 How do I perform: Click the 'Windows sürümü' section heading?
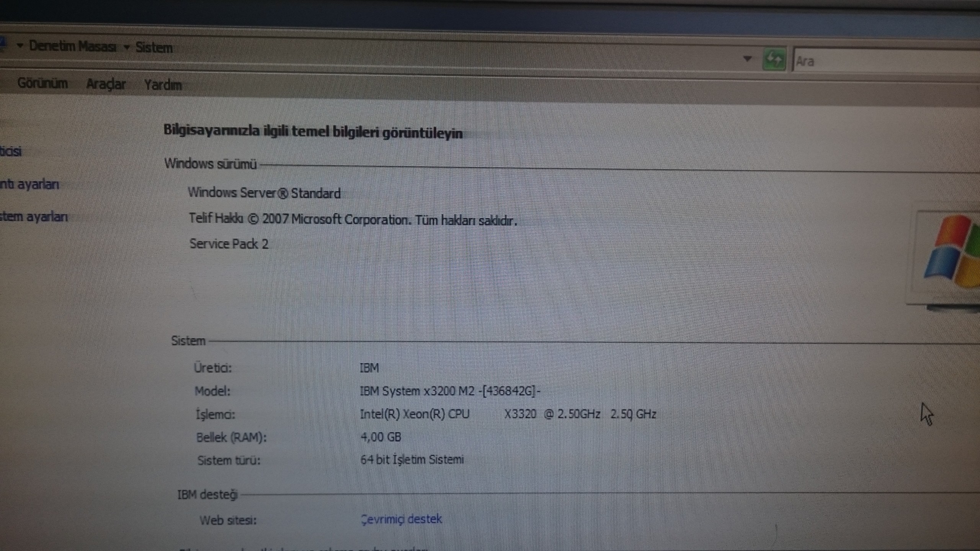pyautogui.click(x=211, y=164)
